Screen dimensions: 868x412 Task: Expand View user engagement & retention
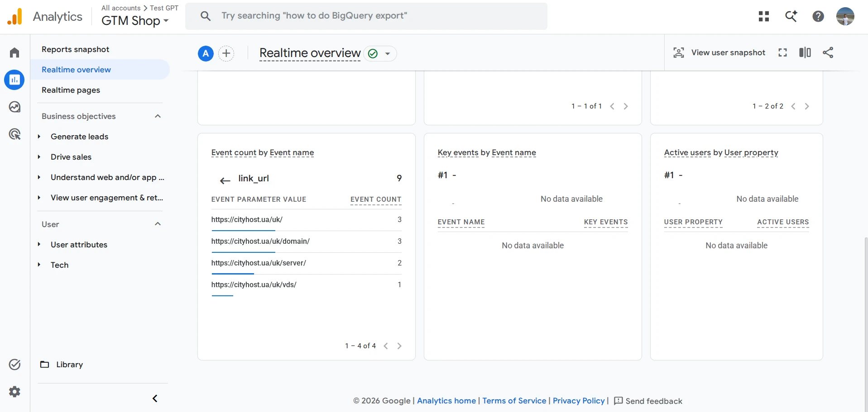39,198
